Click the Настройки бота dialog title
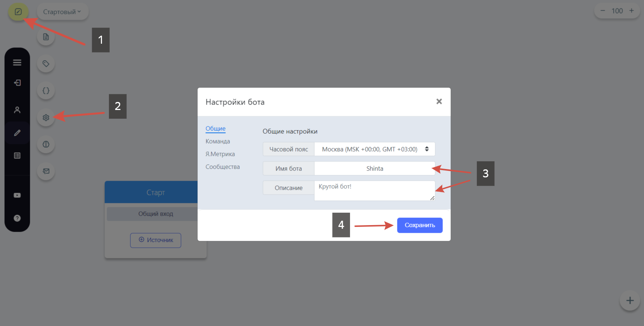Viewport: 644px width, 326px height. coord(235,102)
